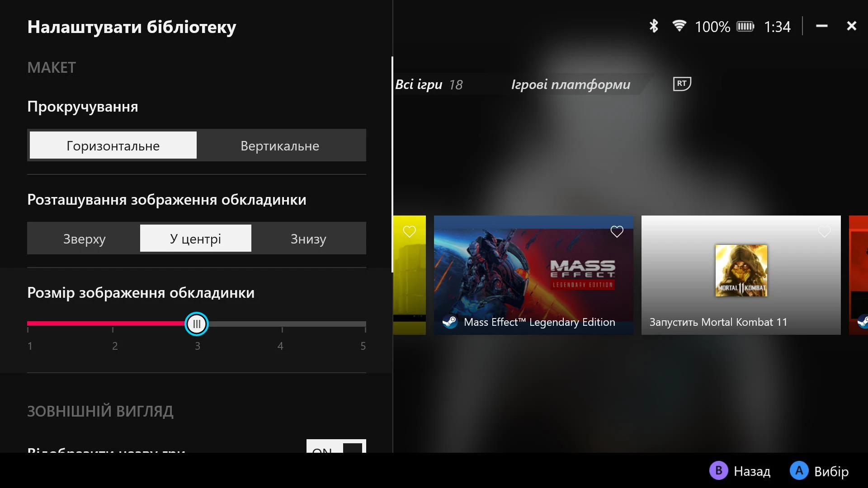Viewport: 868px width, 488px height.
Task: Click the A Вибір button
Action: click(819, 471)
